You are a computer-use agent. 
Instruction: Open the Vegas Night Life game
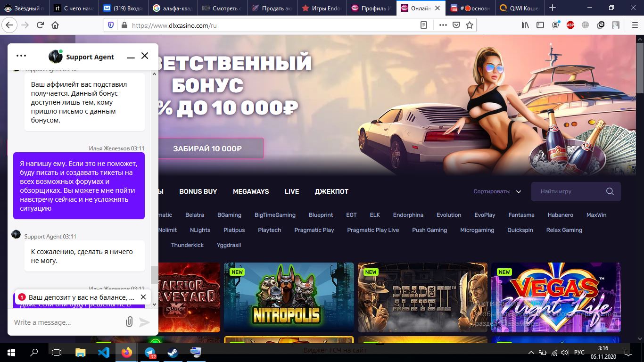pyautogui.click(x=556, y=297)
